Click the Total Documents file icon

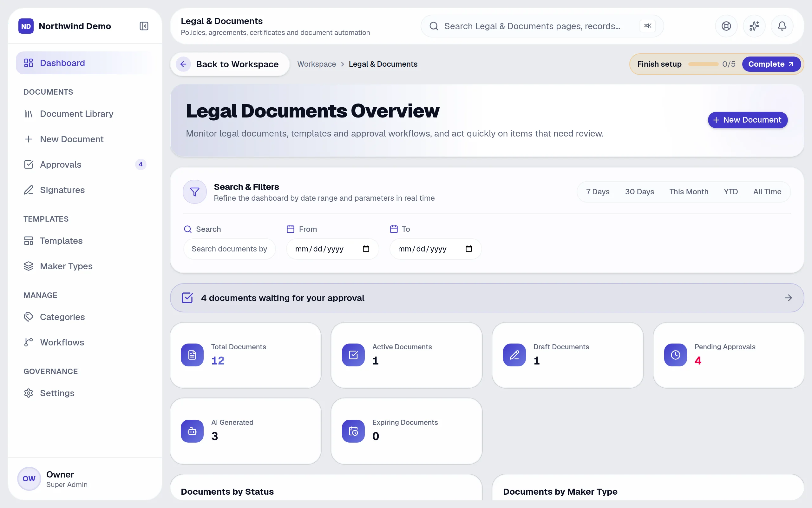192,355
